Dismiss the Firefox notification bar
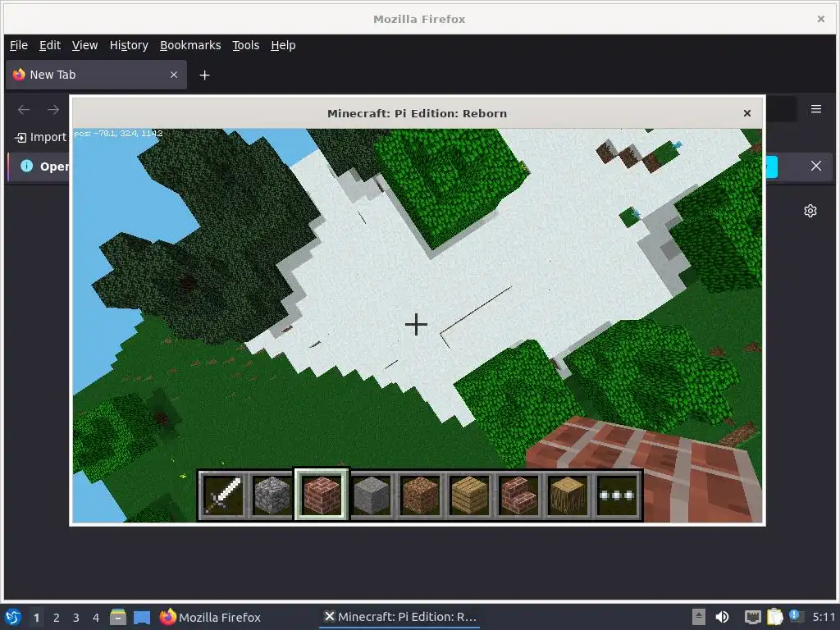Image resolution: width=840 pixels, height=630 pixels. tap(816, 166)
